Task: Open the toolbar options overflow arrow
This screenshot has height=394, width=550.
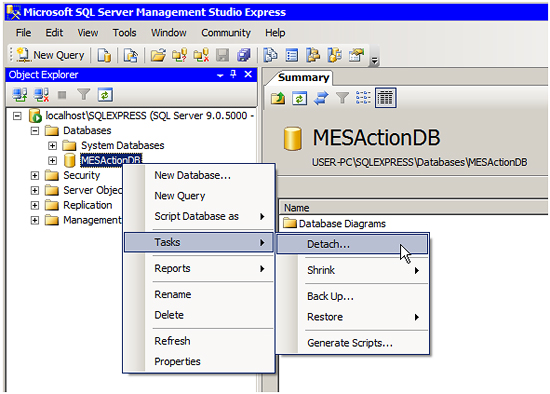Action: pos(374,60)
